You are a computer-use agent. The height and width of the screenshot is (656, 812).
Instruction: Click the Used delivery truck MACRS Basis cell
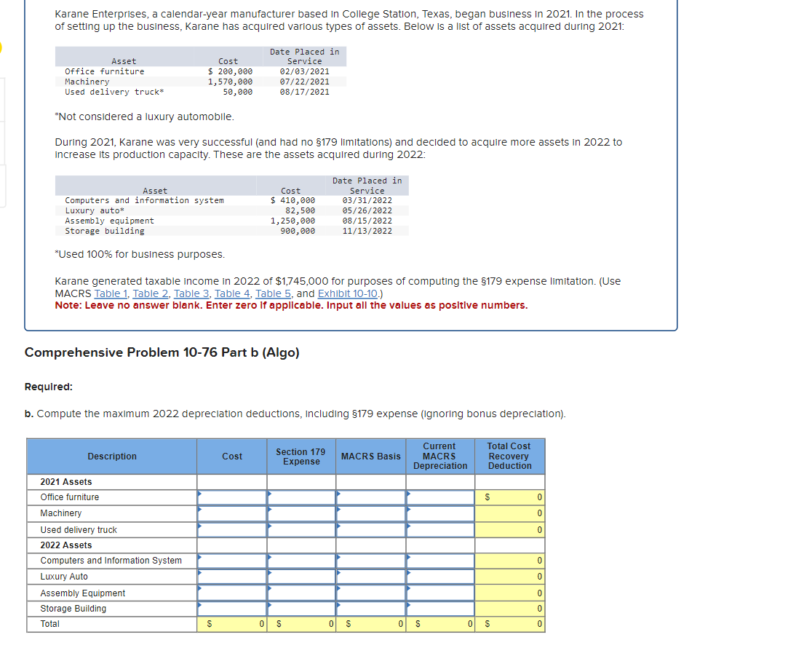(x=371, y=529)
